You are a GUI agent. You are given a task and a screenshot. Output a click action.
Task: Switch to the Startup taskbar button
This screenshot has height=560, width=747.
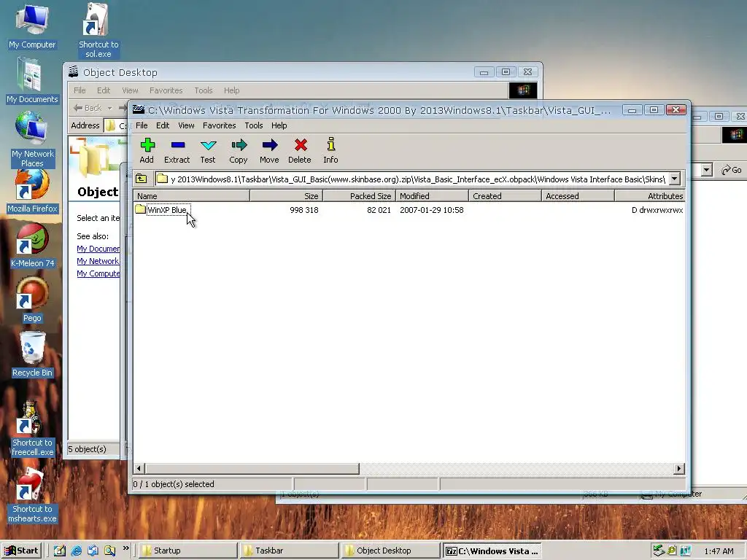(x=187, y=551)
